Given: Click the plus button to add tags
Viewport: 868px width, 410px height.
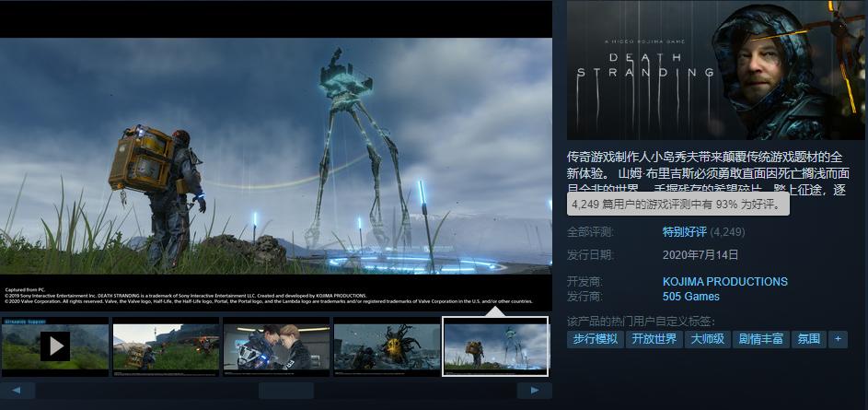Looking at the screenshot, I should (x=839, y=339).
